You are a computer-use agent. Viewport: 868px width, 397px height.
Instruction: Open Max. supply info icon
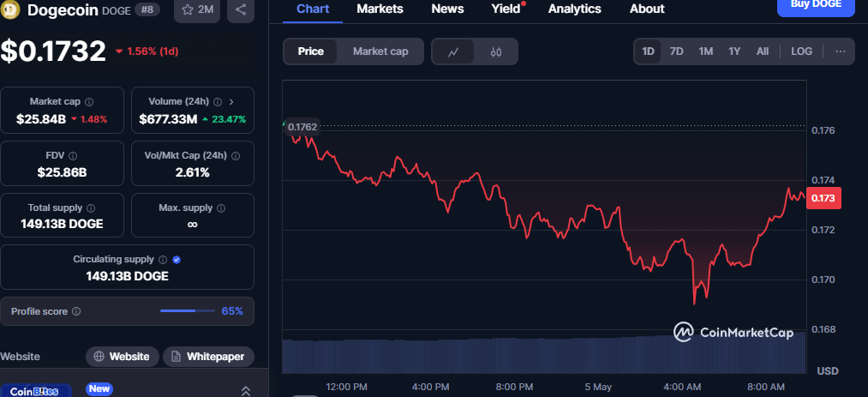[221, 208]
